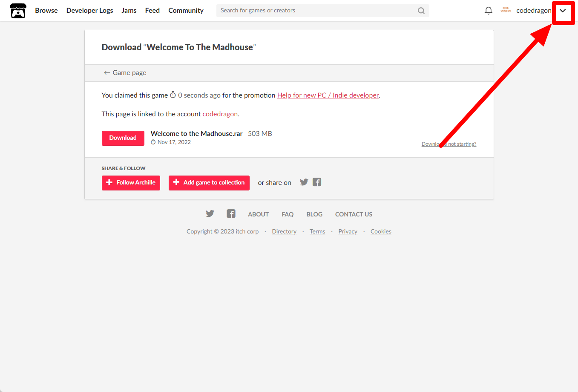Open the codedragon profile name in header

click(534, 11)
